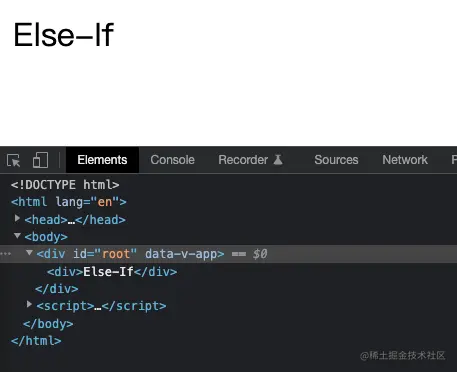457x372 pixels.
Task: Activate the inspect element picker icon
Action: tap(14, 160)
